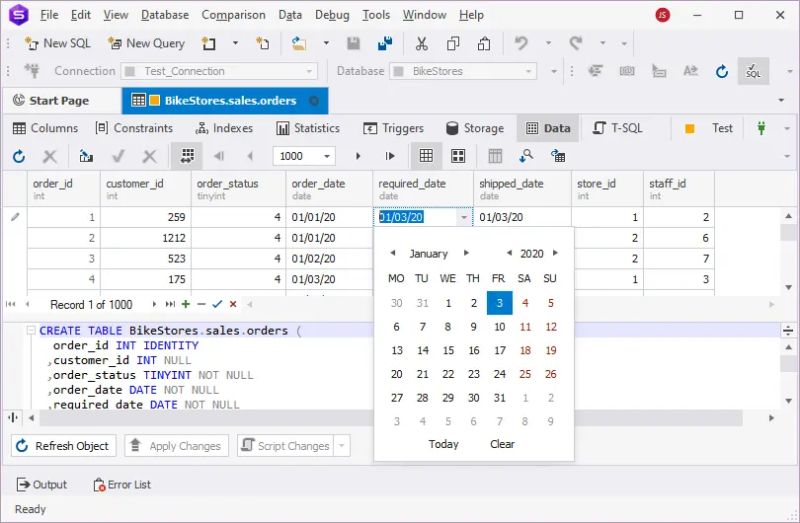Click the Undo arrow icon
The width and height of the screenshot is (800, 523).
[x=521, y=43]
